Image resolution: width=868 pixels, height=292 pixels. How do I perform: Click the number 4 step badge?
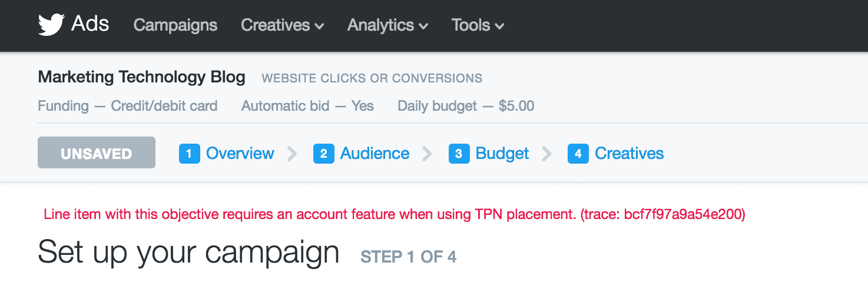[x=578, y=154]
